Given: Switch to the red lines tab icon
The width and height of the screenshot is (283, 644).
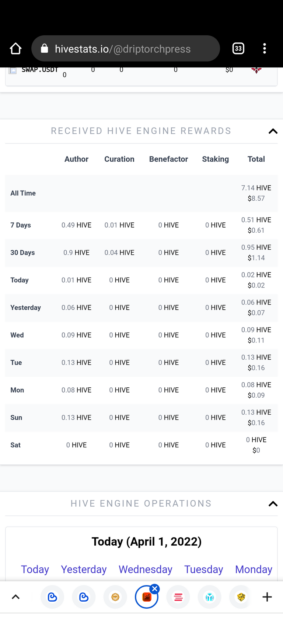Looking at the screenshot, I should (x=178, y=597).
